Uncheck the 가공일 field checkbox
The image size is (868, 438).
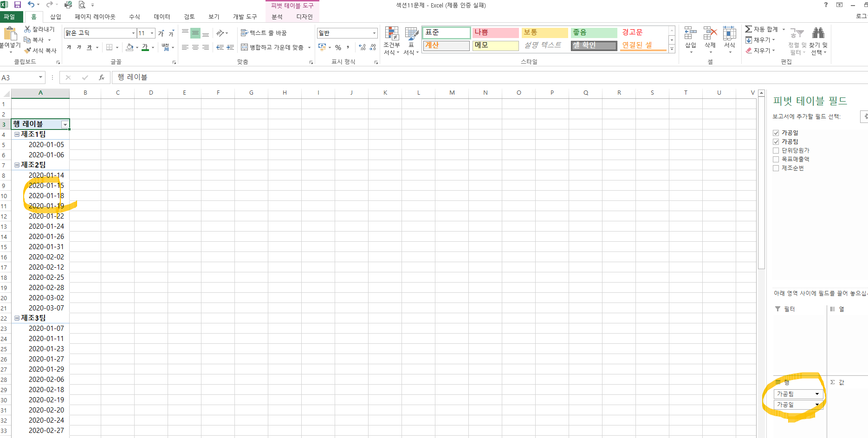pos(776,133)
